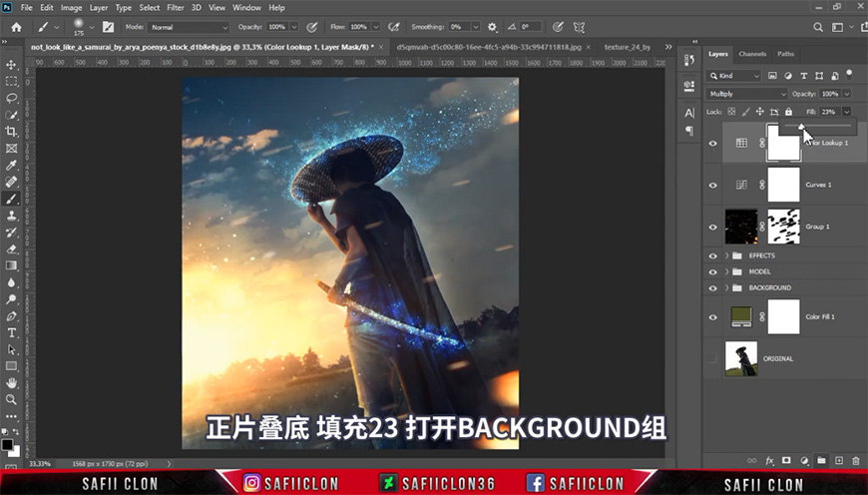Switch to the texture_24_by document tab

(x=628, y=47)
